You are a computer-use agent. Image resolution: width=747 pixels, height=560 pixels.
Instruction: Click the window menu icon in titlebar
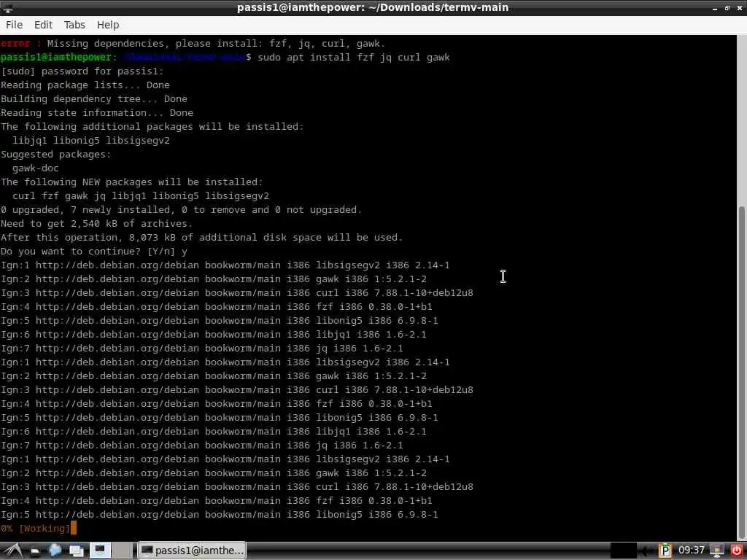(8, 7)
